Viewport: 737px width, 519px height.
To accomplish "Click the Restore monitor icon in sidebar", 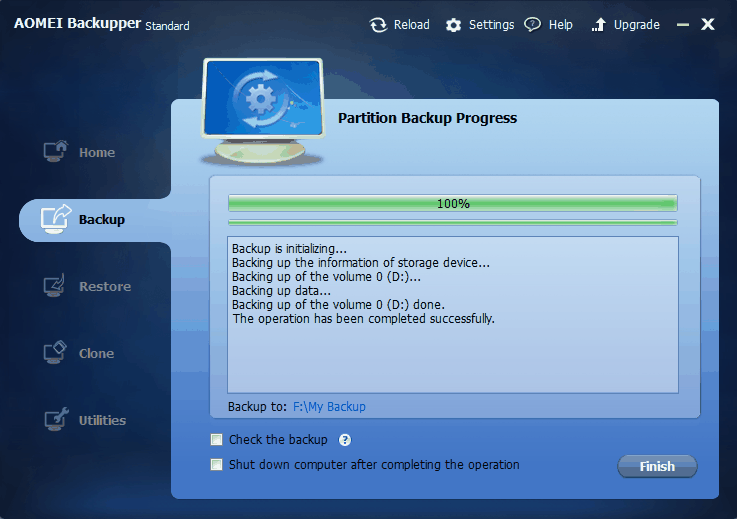I will coord(55,285).
